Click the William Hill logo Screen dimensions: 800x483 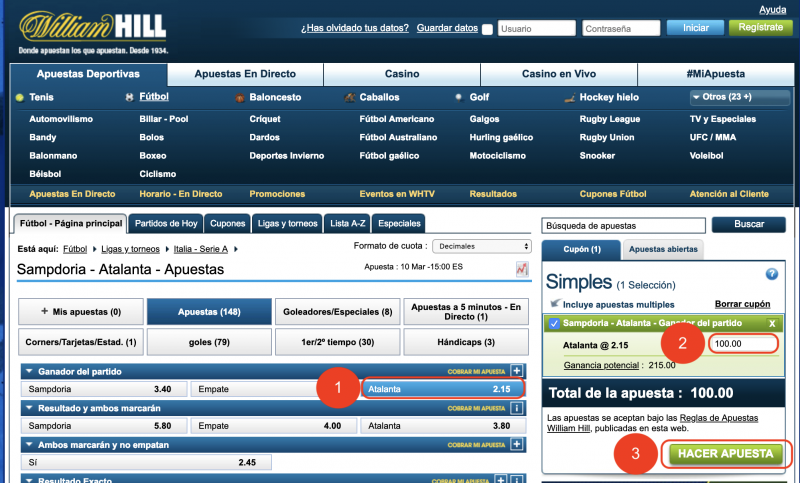pos(93,27)
